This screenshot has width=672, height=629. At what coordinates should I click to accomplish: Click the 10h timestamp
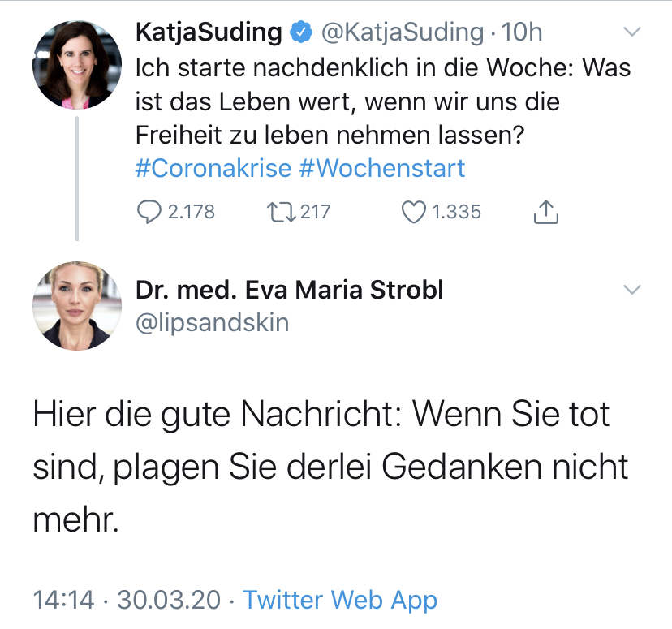[522, 32]
